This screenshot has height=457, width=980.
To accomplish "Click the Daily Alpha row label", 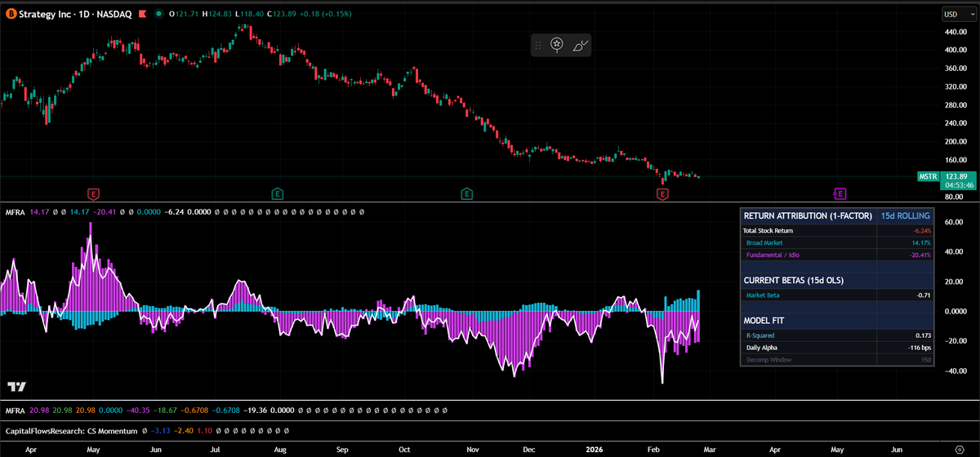I will pos(762,348).
